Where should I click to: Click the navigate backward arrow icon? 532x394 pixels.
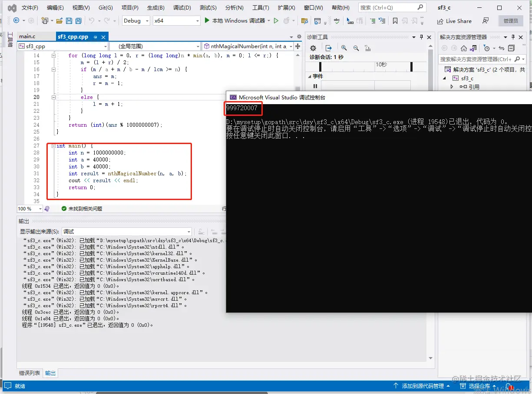pyautogui.click(x=16, y=20)
